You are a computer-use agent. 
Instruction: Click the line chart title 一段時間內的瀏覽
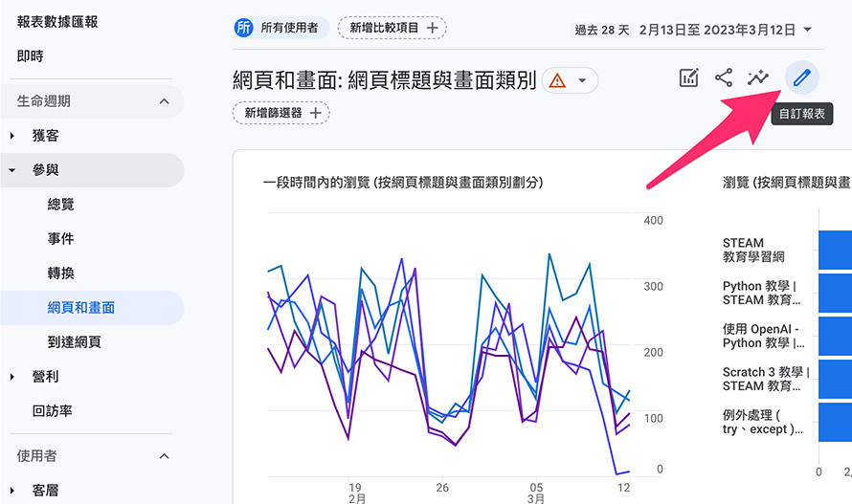pos(403,183)
